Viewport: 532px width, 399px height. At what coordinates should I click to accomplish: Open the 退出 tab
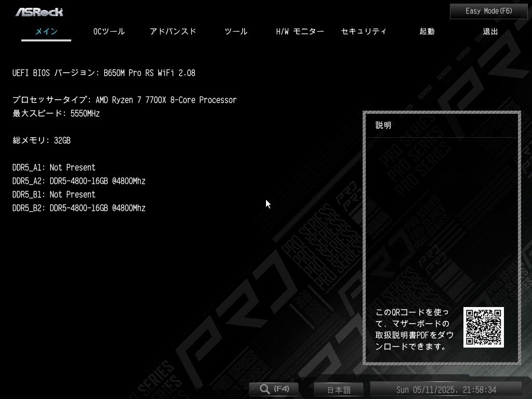tap(490, 32)
